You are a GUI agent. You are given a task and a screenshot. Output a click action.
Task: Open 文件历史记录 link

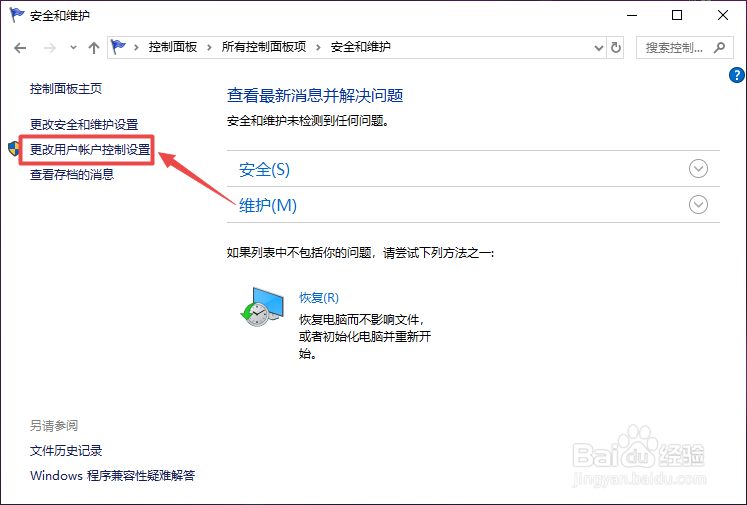tap(66, 451)
